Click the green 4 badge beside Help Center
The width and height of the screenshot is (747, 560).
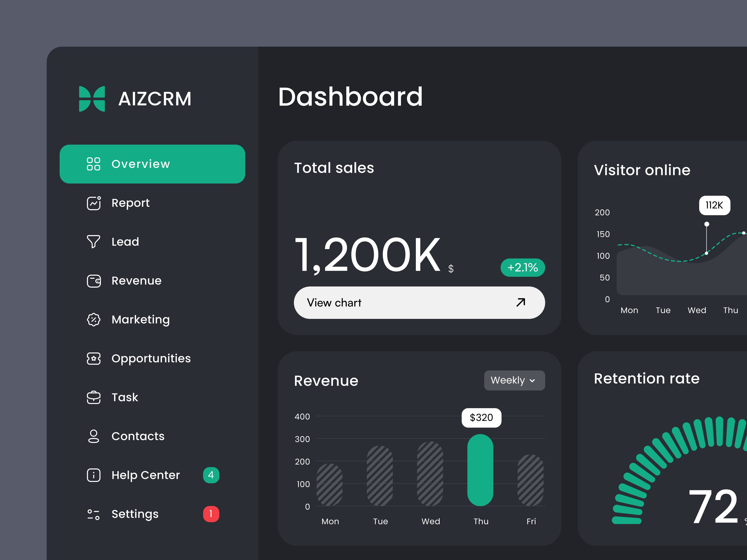coord(211,475)
